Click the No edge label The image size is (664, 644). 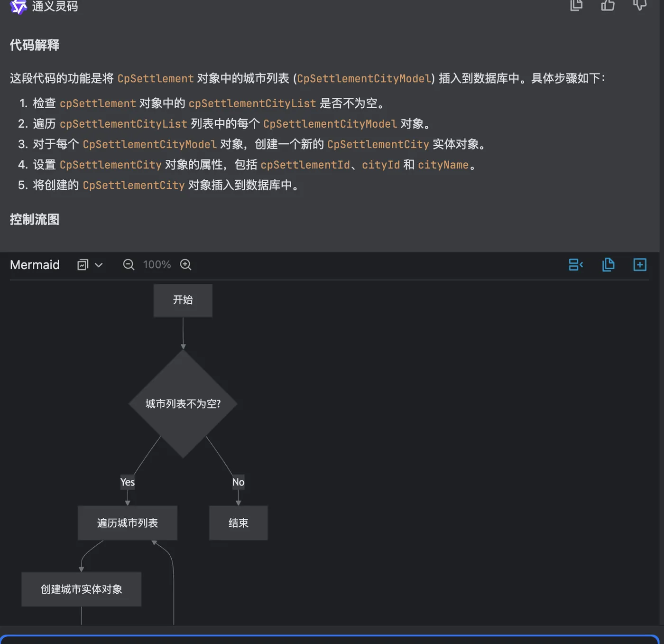(238, 482)
